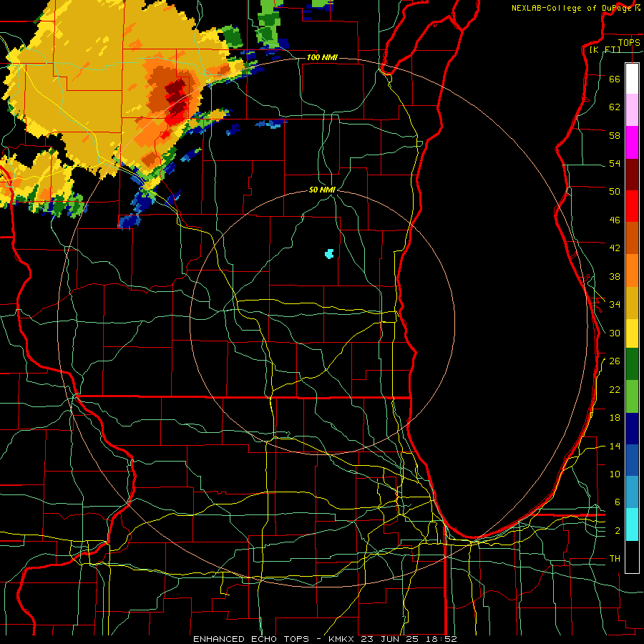The image size is (644, 644).
Task: Click the small cyan echo inside 50 NMI ring
Action: point(329,254)
